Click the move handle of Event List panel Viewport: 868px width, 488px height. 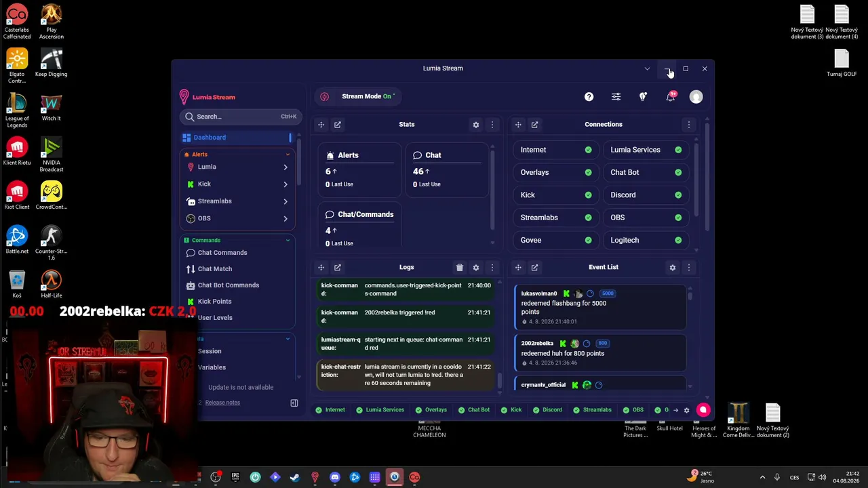coord(518,268)
